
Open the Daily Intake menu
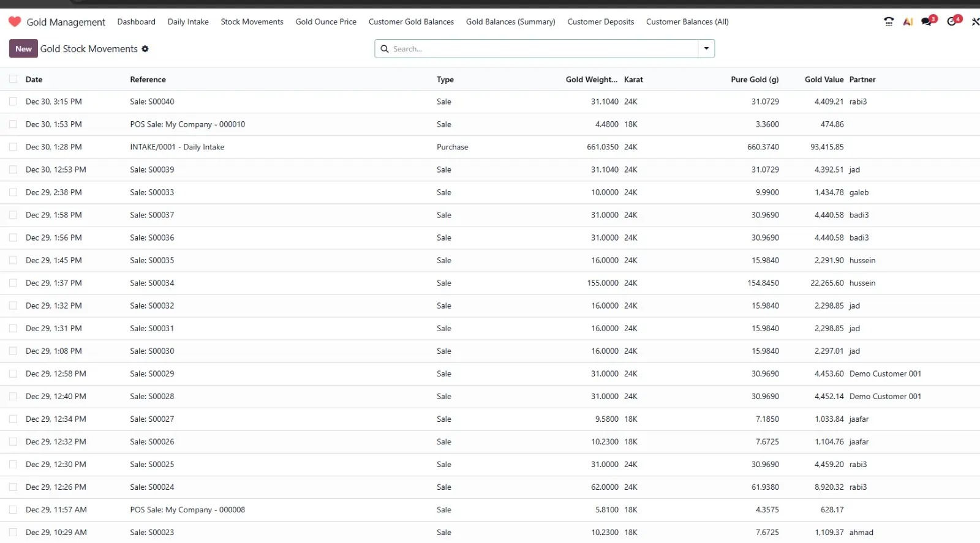188,21
